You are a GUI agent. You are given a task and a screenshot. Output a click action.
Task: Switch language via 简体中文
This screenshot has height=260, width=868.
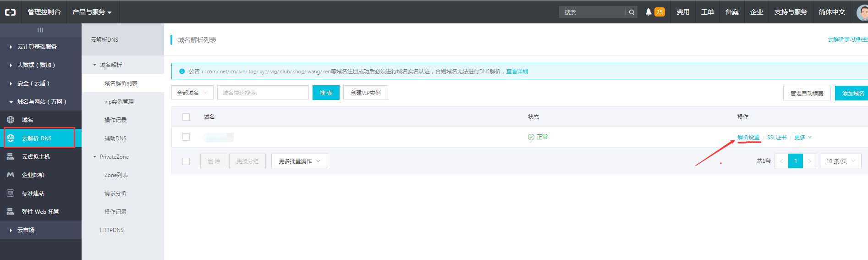pos(832,12)
